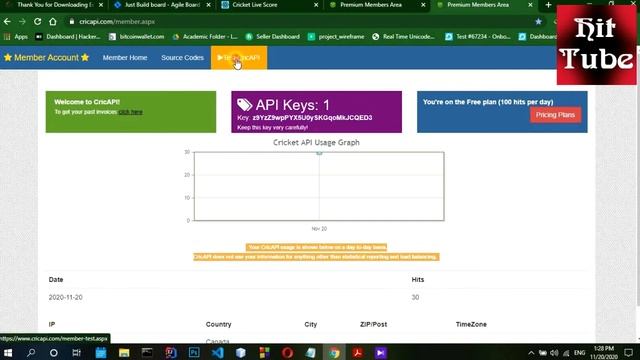Click the API Keys: 1 heading
This screenshot has height=360, width=640.
click(292, 105)
